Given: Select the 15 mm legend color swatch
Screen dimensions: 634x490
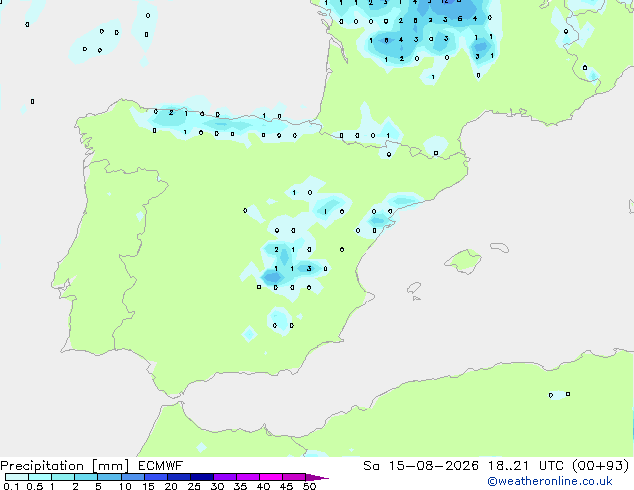Looking at the screenshot, I should click(155, 477).
